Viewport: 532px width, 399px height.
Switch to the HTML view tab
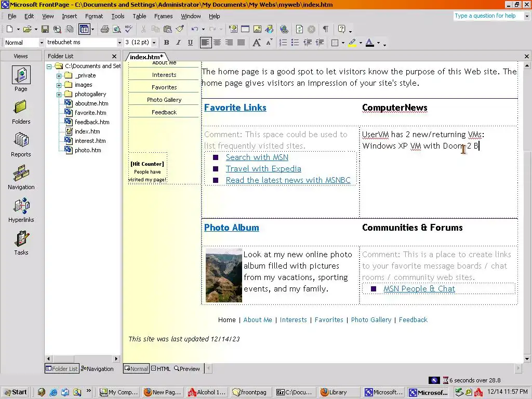(161, 369)
